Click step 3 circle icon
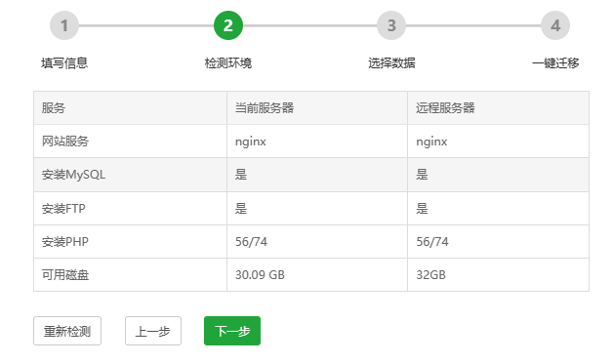 [391, 25]
